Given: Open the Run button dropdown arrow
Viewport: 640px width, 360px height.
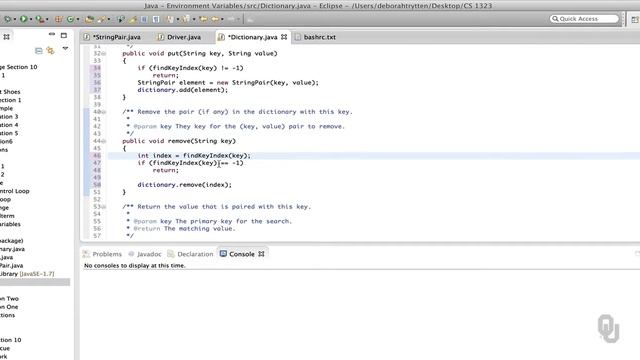Looking at the screenshot, I should (31, 19).
